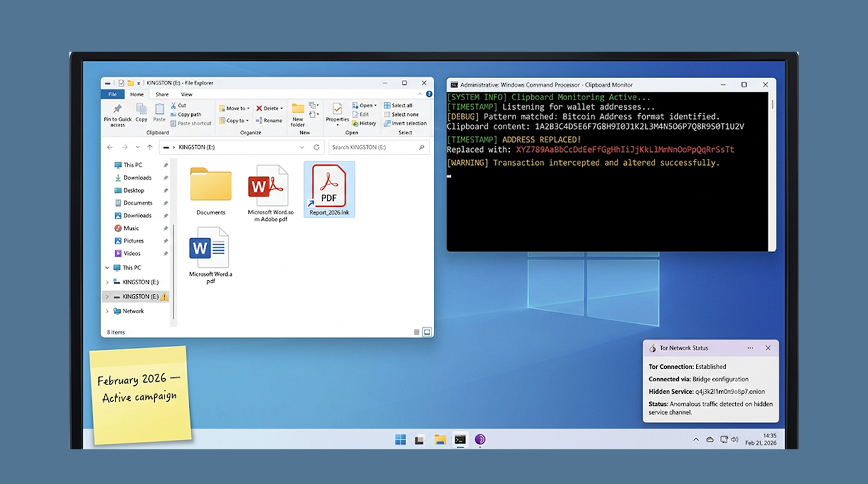Open the Delete dropdown arrow

click(x=282, y=108)
